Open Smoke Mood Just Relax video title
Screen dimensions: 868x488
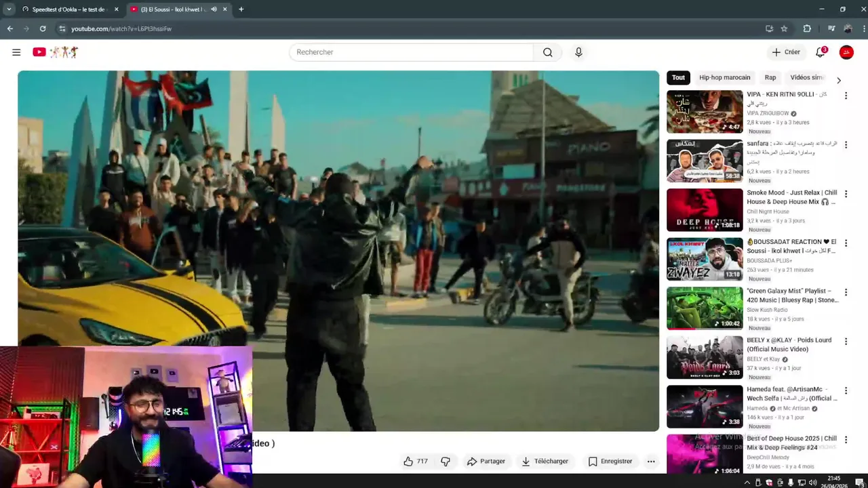pos(791,197)
